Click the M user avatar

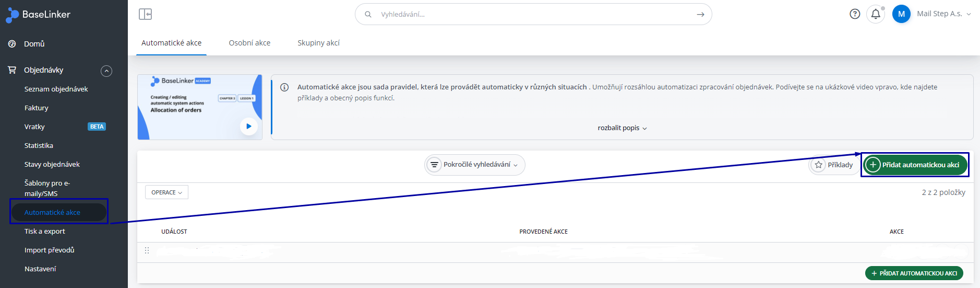[x=901, y=14]
